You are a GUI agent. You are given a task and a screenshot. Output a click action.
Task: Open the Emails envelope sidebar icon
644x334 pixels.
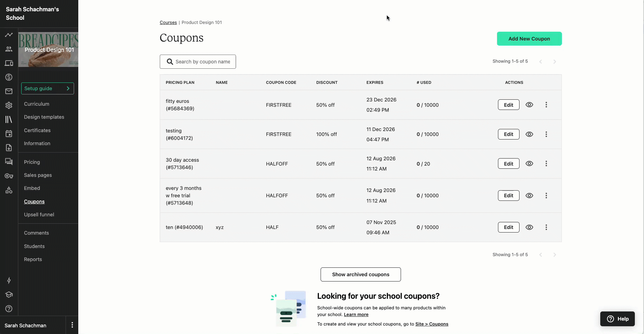pos(9,91)
